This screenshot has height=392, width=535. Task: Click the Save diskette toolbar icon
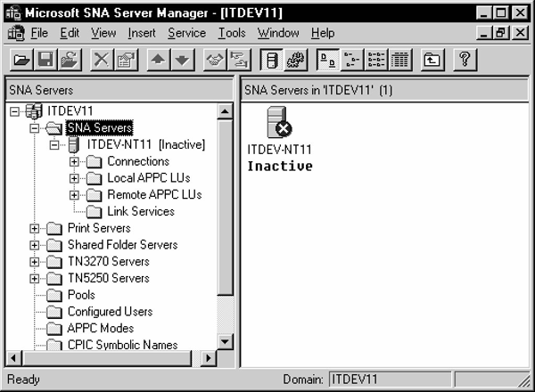[x=42, y=61]
